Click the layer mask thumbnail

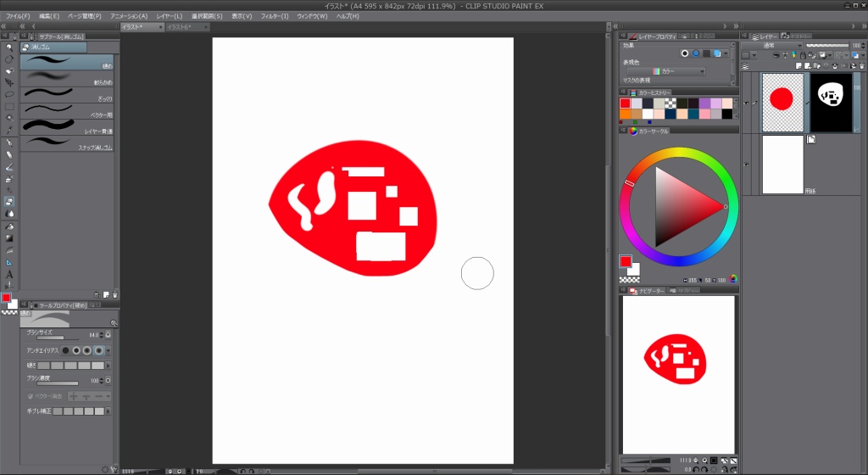point(832,102)
